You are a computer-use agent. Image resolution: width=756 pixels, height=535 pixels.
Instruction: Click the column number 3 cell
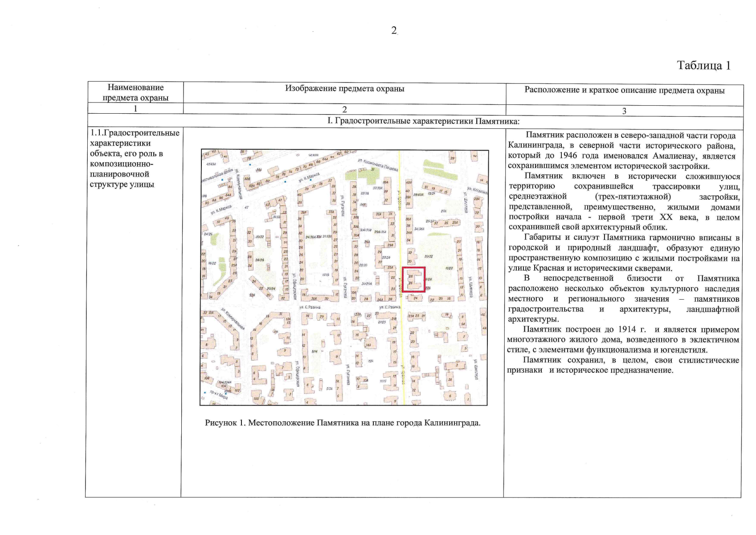pos(624,111)
